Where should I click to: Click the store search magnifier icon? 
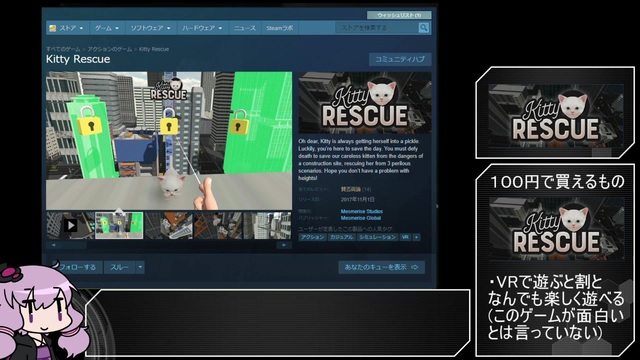pyautogui.click(x=424, y=28)
